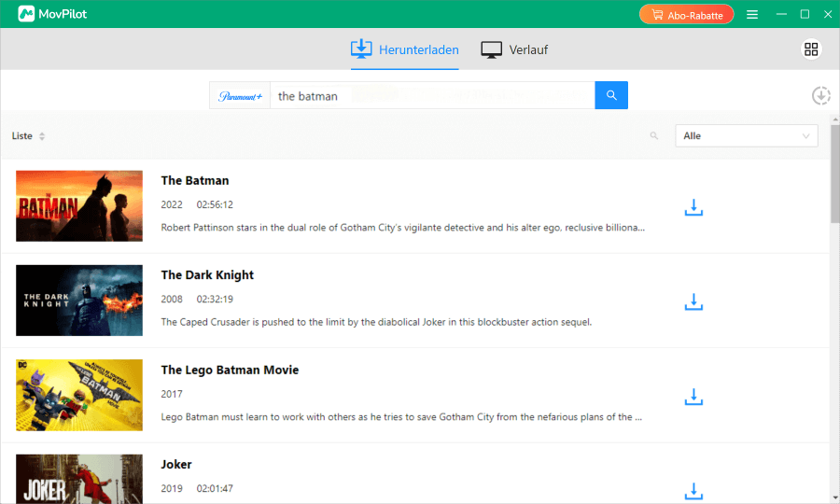The height and width of the screenshot is (504, 840).
Task: Select the Paramount+ service logo
Action: [x=240, y=96]
